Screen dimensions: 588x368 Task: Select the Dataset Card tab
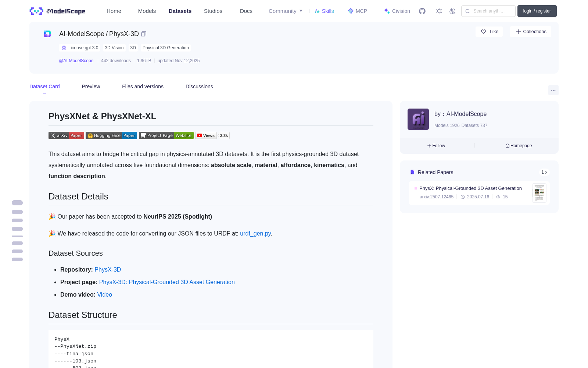click(44, 86)
